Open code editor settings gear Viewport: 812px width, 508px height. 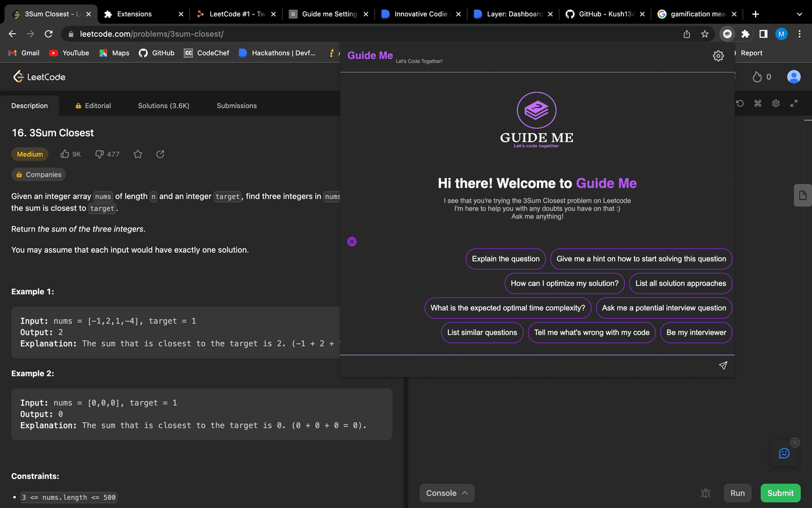[776, 103]
